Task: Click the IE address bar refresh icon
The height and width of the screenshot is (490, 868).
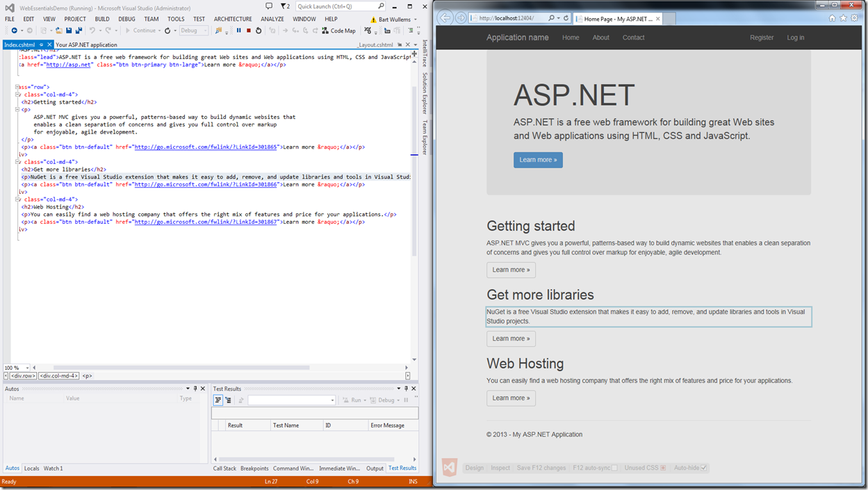Action: [x=566, y=18]
